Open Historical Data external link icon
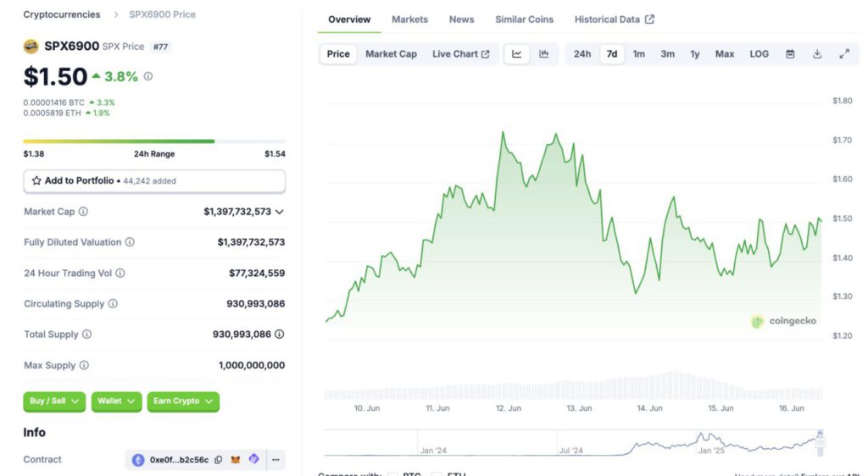 (x=650, y=19)
